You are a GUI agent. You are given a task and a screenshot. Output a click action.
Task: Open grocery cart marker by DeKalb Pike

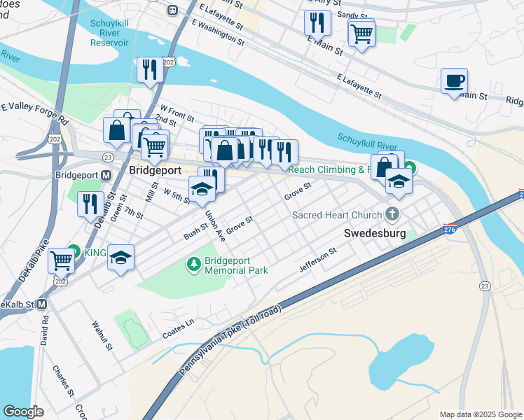click(x=61, y=262)
